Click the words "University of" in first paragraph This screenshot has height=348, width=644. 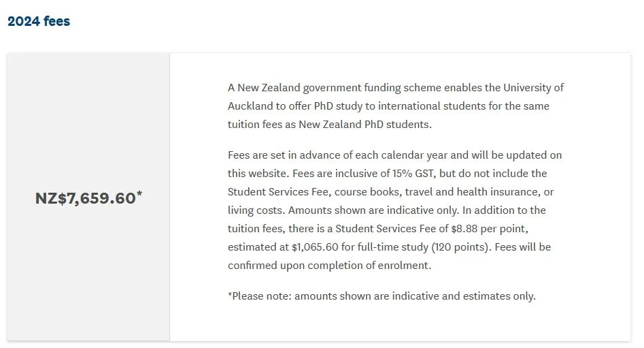coord(533,88)
